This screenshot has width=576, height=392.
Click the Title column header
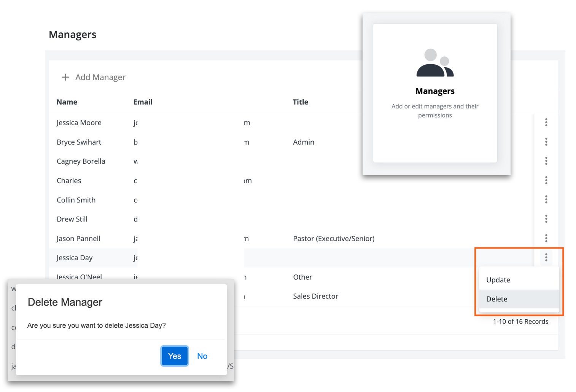(x=300, y=102)
